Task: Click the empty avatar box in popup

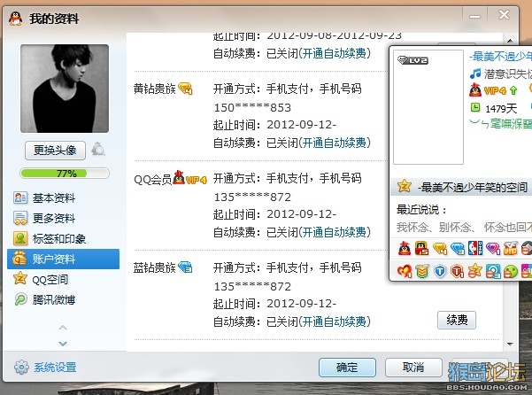Action: (x=428, y=107)
